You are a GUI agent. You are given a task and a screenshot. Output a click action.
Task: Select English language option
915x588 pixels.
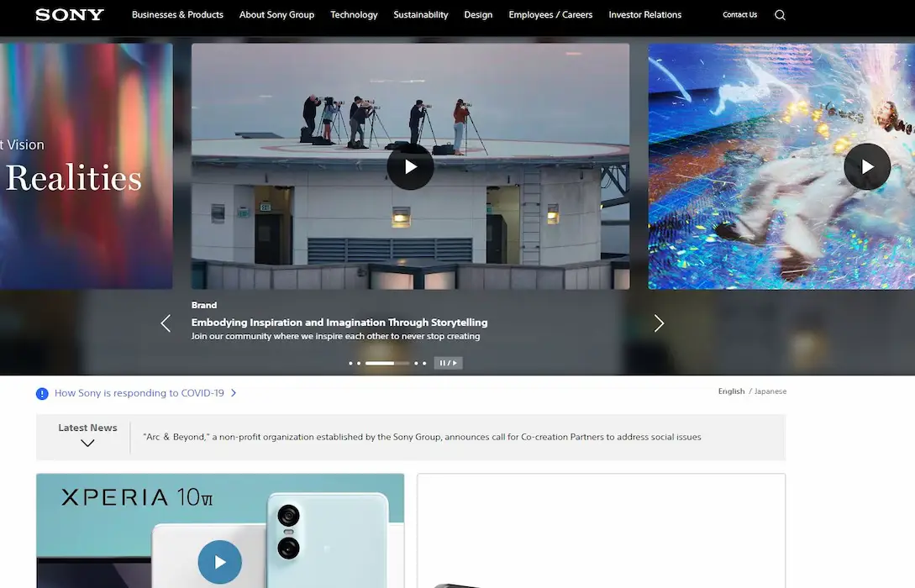(x=731, y=391)
